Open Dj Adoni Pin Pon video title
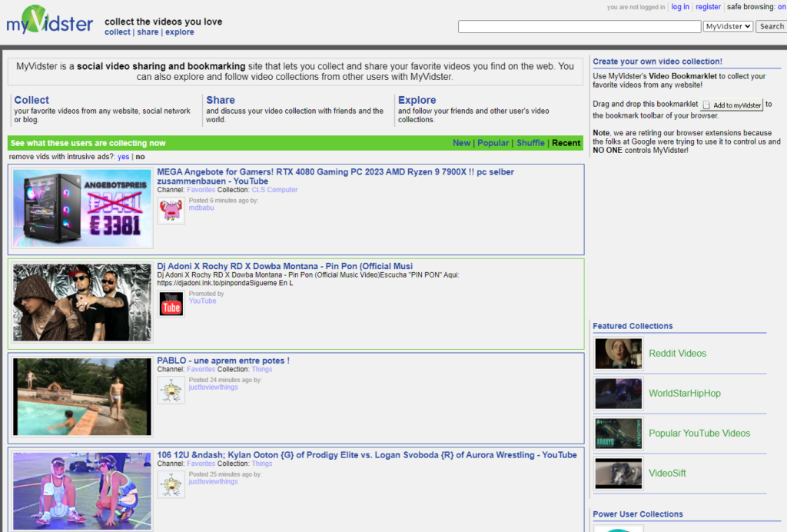The image size is (787, 532). 284,266
